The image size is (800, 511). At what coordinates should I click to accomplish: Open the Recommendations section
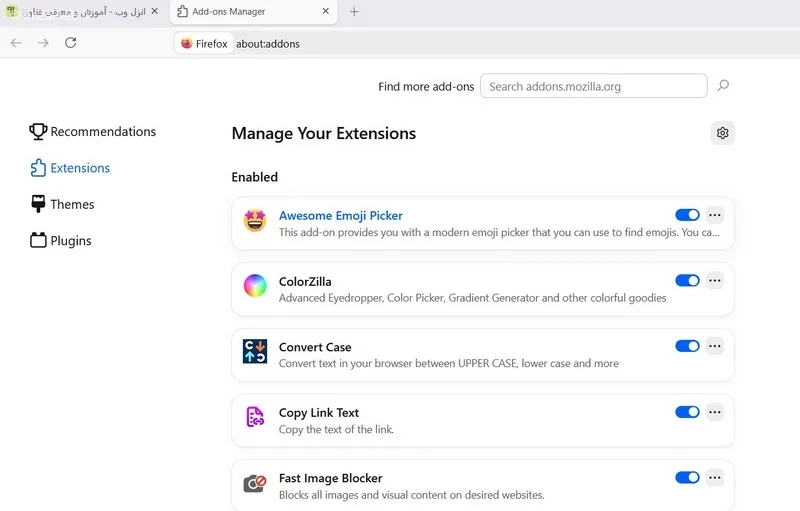pyautogui.click(x=92, y=132)
